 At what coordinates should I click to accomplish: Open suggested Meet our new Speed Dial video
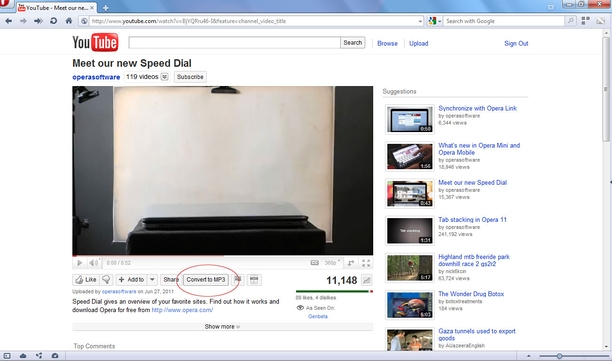(472, 182)
